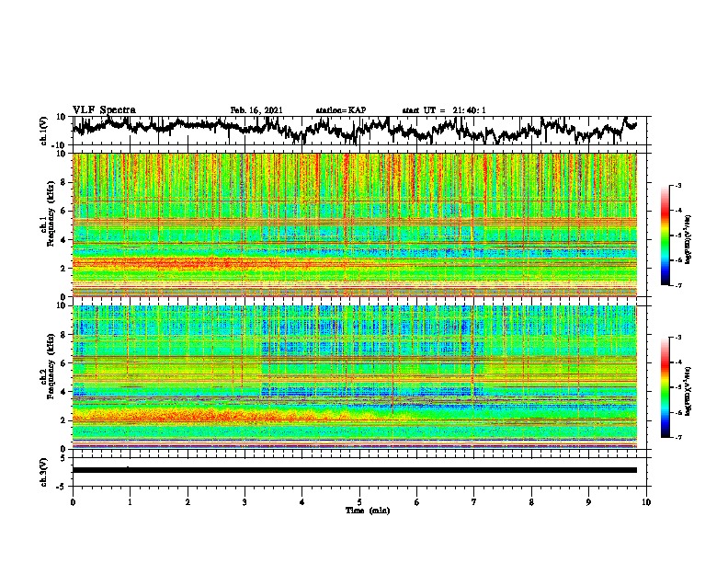728x563 pixels.
Task: Click time axis tick label "6"
Action: click(417, 502)
